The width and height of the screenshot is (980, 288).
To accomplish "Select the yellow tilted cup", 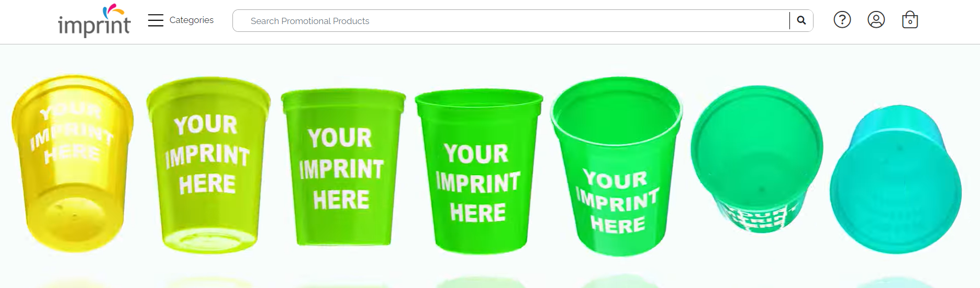I will coord(72,163).
